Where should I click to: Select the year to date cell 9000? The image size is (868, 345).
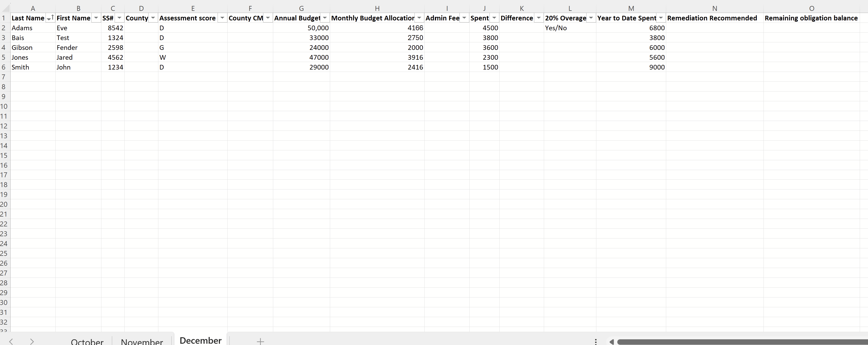coord(631,67)
